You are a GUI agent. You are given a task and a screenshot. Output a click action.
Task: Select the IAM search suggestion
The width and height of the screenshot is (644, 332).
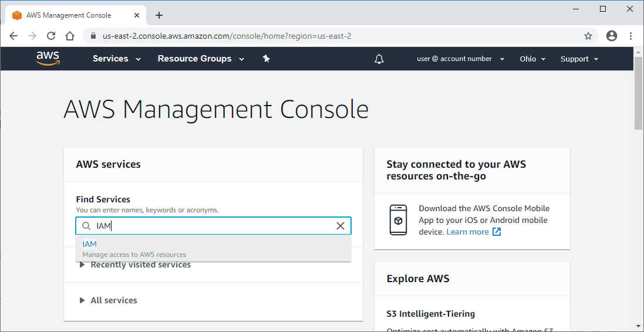[x=213, y=249]
